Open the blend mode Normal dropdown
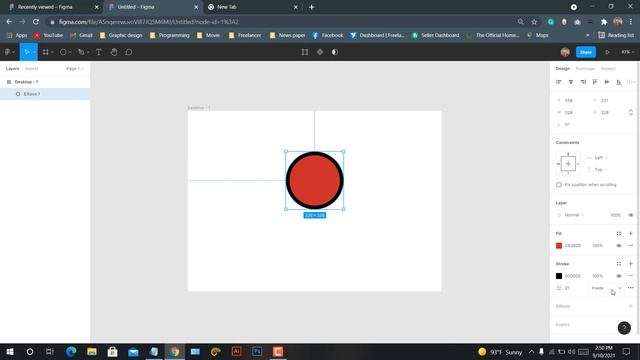This screenshot has width=640, height=360. pos(574,215)
